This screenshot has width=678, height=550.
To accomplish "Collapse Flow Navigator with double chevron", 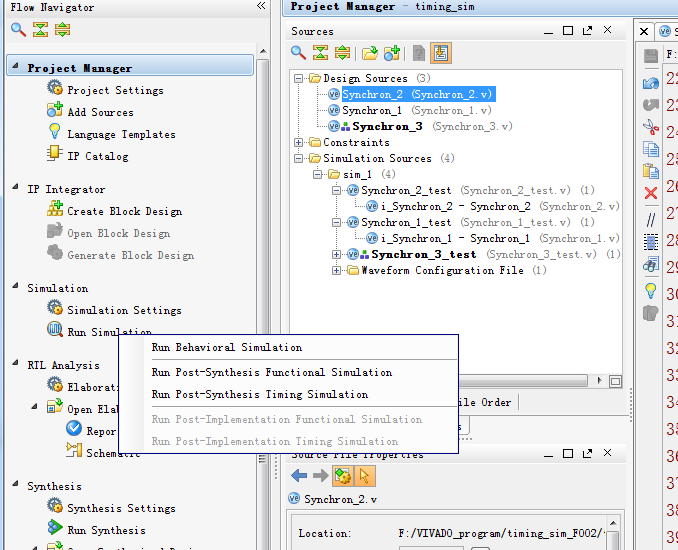I will point(261,6).
